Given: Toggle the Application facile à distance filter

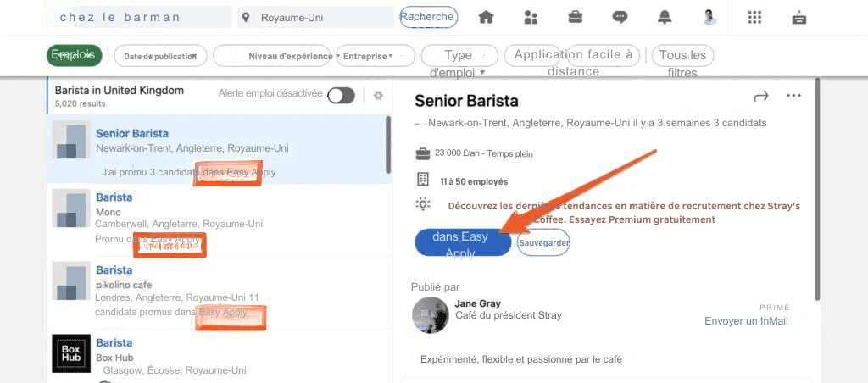Looking at the screenshot, I should click(x=572, y=56).
